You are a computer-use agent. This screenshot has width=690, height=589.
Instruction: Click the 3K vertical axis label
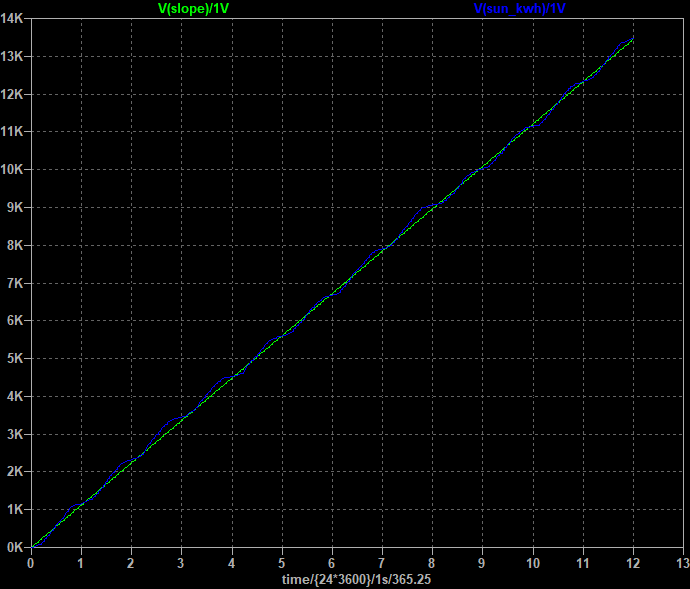click(15, 434)
